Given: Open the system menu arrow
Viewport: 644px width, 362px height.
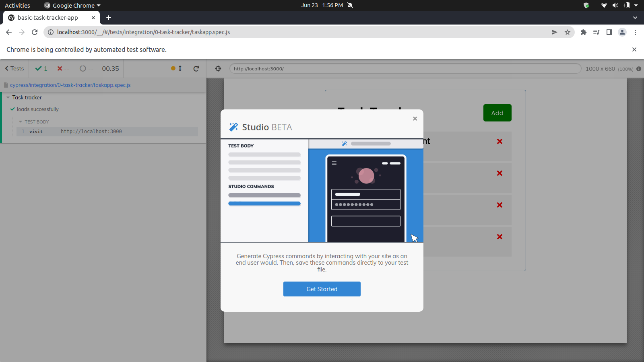Looking at the screenshot, I should (636, 5).
